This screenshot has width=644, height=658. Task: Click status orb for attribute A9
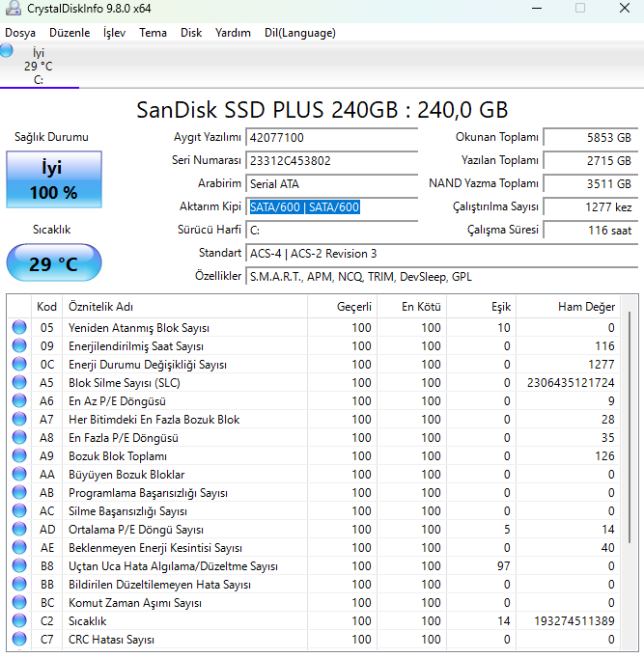click(x=19, y=455)
